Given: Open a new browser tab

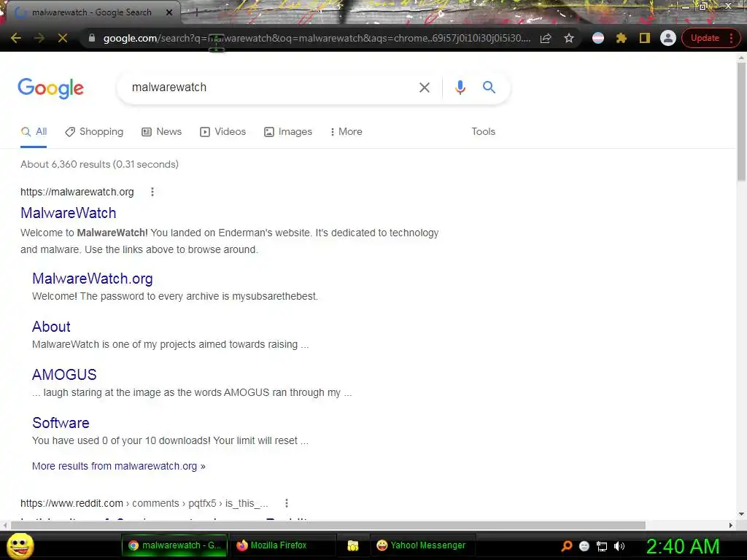Looking at the screenshot, I should click(x=196, y=12).
